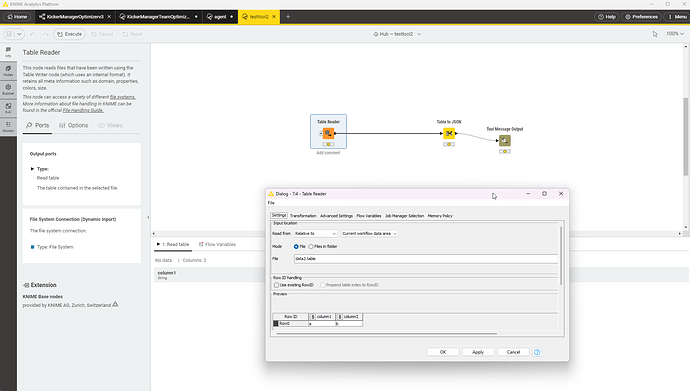The image size is (690, 391).
Task: Click the Apply button in dialog
Action: click(x=478, y=352)
